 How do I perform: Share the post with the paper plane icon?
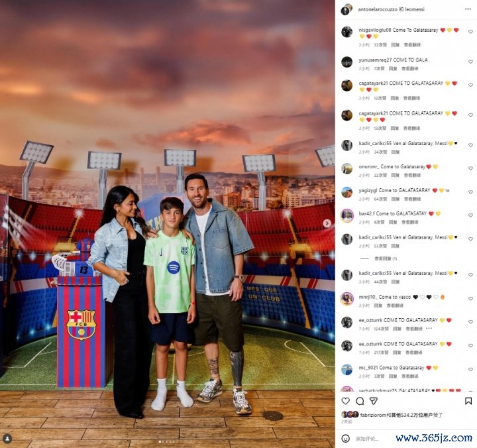pos(374,401)
